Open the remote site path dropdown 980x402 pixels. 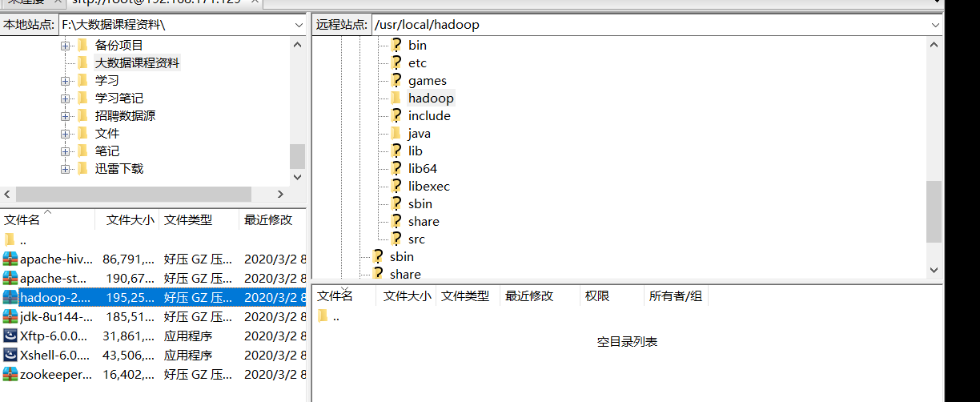pos(935,25)
